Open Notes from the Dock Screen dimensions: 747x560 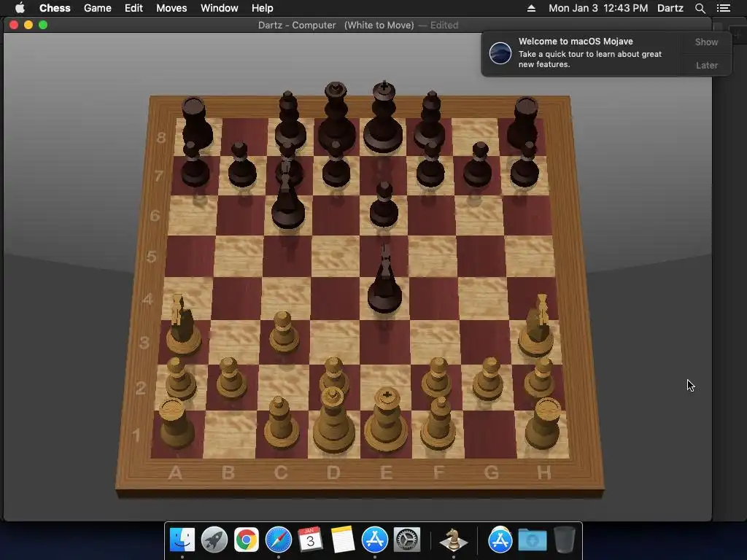(x=342, y=540)
